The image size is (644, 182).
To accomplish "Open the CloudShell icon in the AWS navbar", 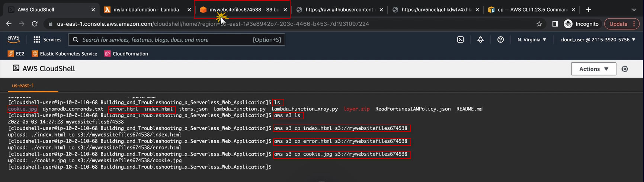I will click(x=460, y=40).
